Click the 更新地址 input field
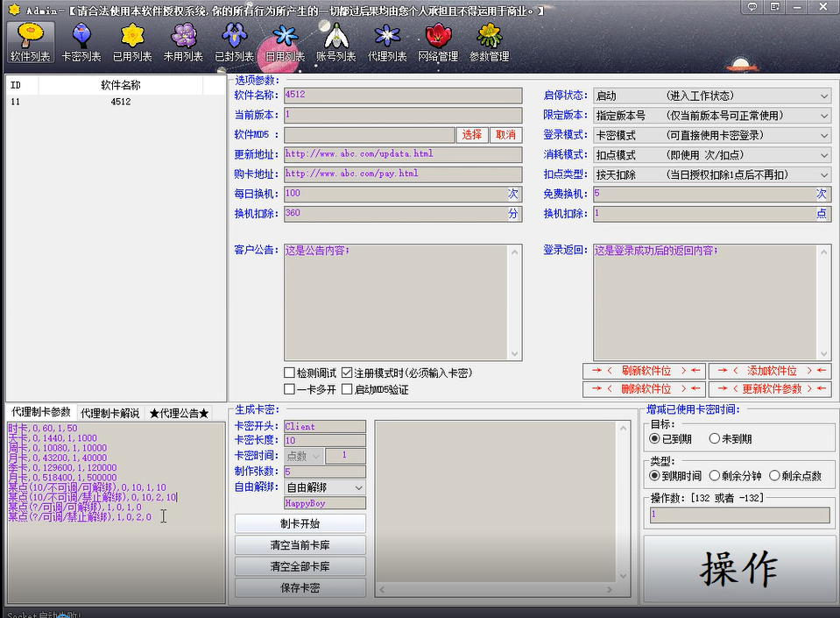This screenshot has height=618, width=840. (402, 154)
